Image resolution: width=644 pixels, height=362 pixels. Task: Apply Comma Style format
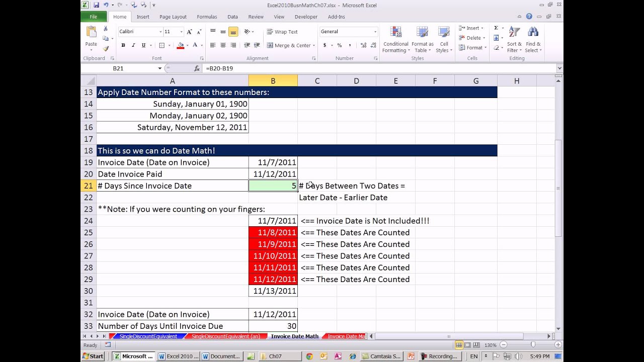click(350, 45)
